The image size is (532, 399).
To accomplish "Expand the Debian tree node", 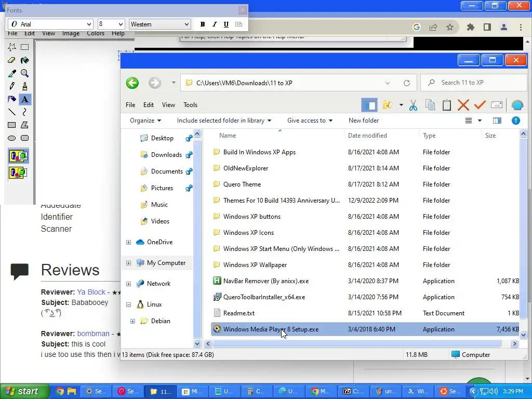I will point(132,321).
